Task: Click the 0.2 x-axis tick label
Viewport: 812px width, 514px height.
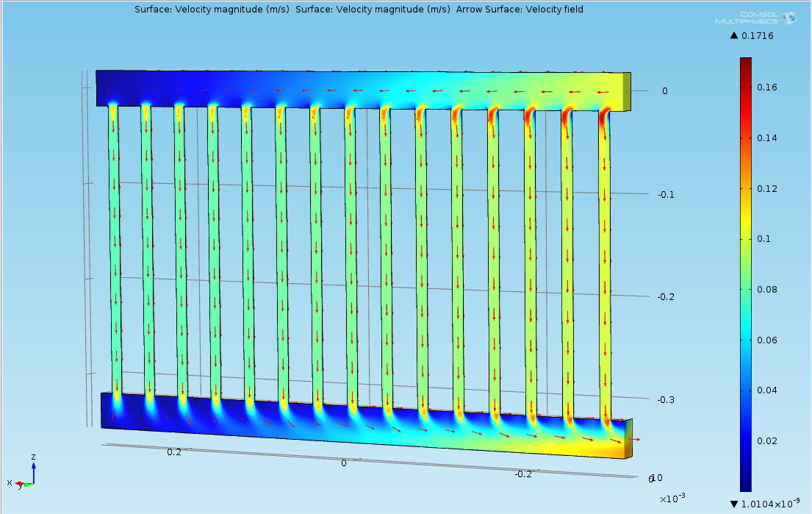Action: pyautogui.click(x=174, y=452)
